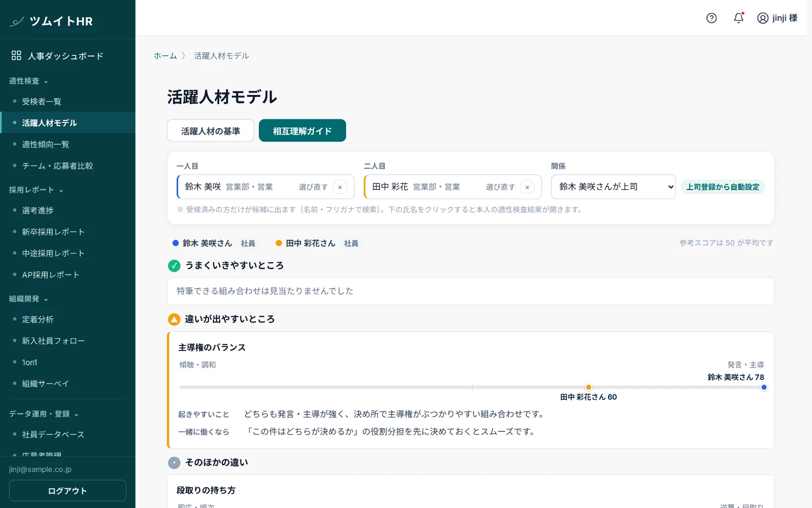Go to チーム・応募者比較
812x508 pixels.
click(67, 166)
